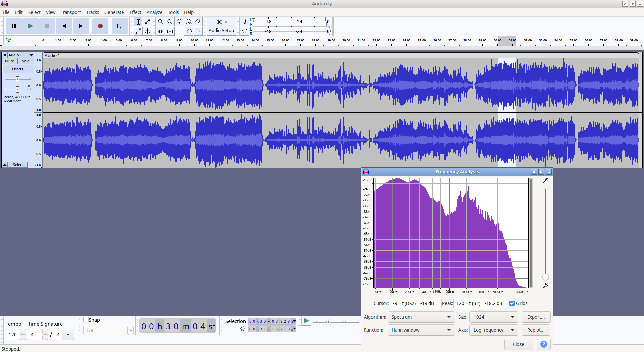Undo the last action

189,31
